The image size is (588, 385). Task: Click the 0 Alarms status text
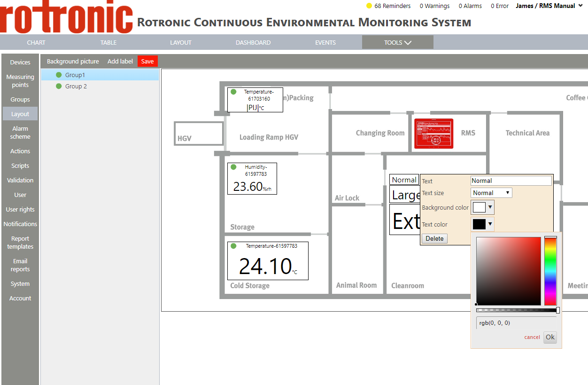[470, 6]
